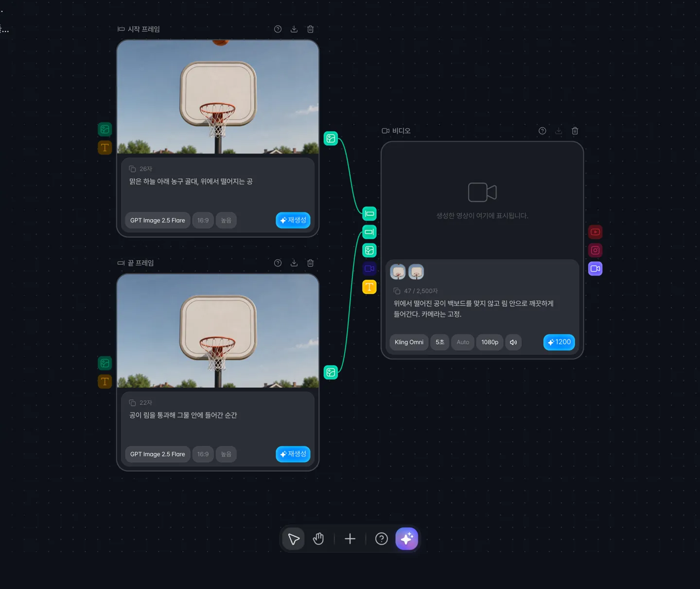Add a new node with plus button
The image size is (700, 589).
point(350,539)
